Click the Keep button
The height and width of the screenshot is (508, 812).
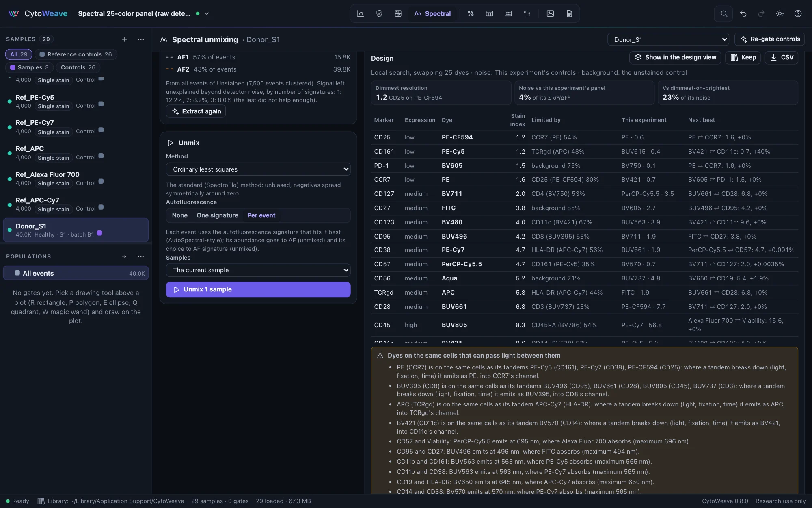click(x=743, y=58)
